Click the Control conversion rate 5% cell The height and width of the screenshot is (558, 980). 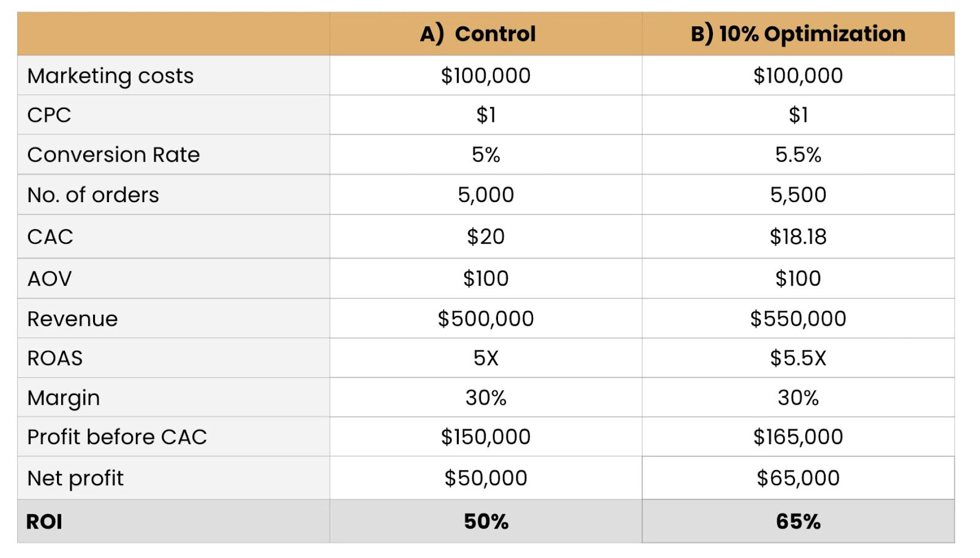pyautogui.click(x=486, y=155)
